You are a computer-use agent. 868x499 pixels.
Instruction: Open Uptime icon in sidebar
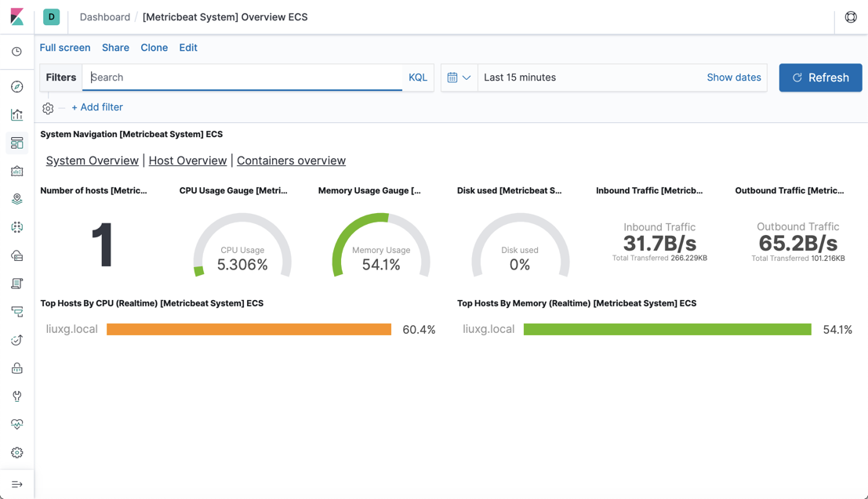[x=17, y=340]
